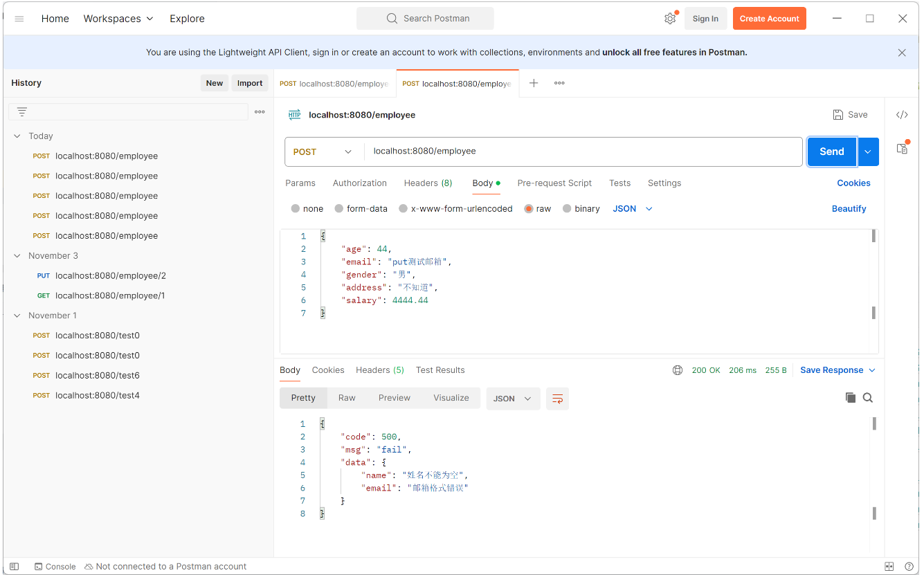Open the Save Response dropdown
924x575 pixels.
click(x=837, y=370)
